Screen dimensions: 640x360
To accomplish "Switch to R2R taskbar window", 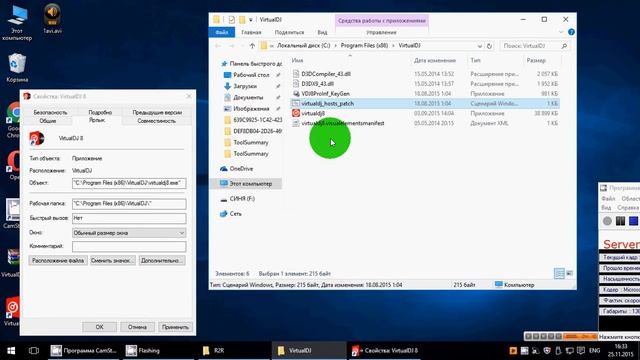I will (x=235, y=351).
